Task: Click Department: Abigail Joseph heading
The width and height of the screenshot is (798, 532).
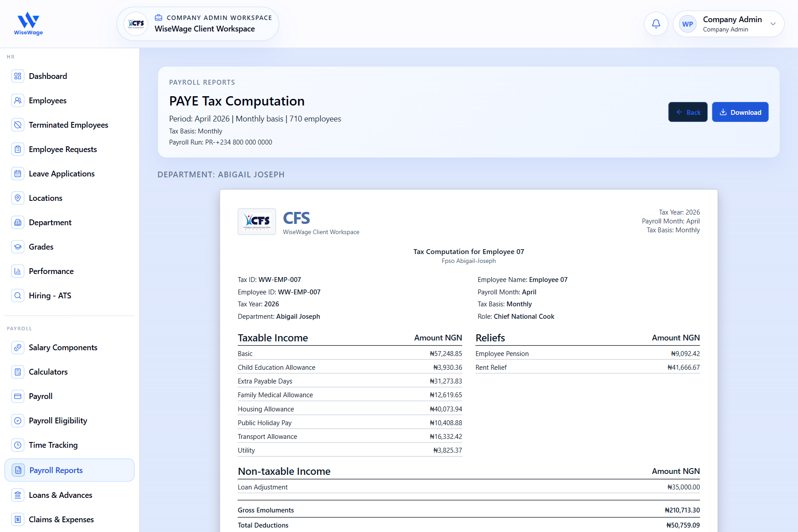Action: [221, 175]
